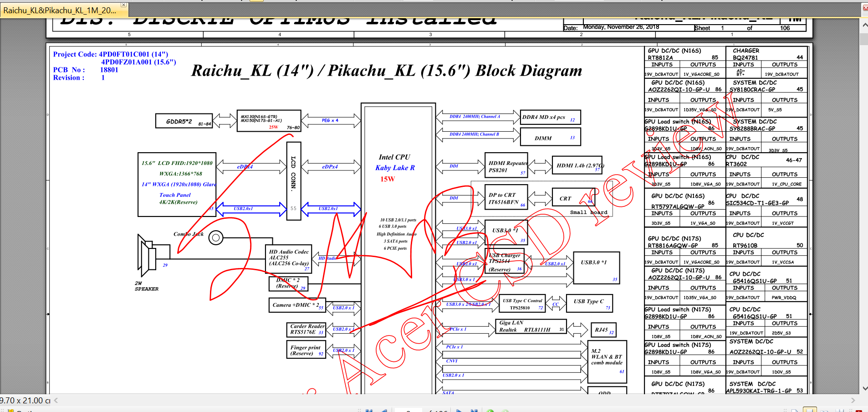Viewport: 868px width, 412px height.
Task: Click the 15.6" LCD FHD:1920*1080 text
Action: (x=177, y=163)
